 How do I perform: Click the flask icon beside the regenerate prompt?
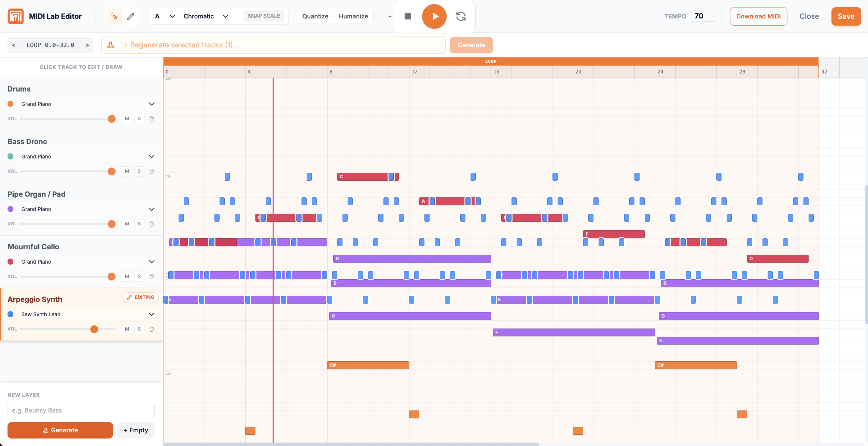pyautogui.click(x=110, y=45)
